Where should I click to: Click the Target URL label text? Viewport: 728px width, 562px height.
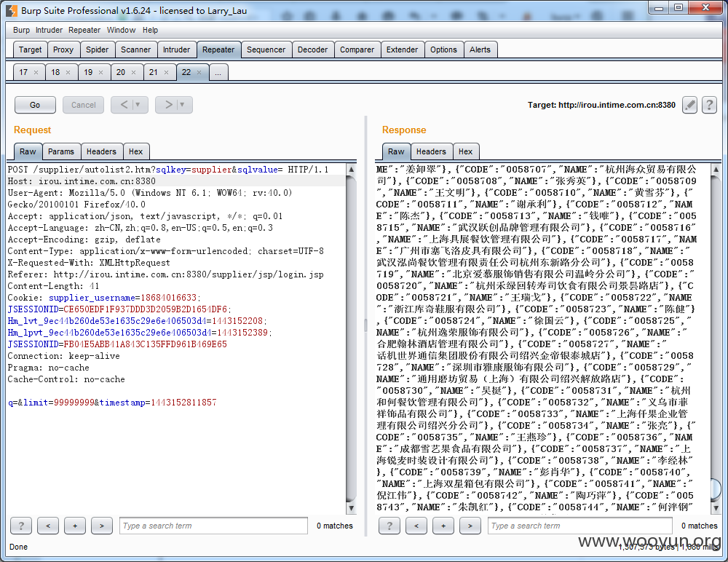coord(601,105)
